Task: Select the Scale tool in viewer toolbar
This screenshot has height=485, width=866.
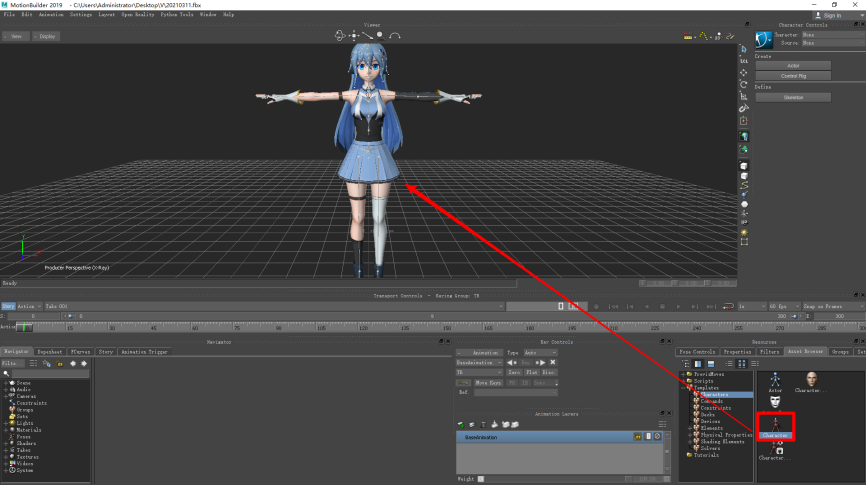Action: pos(744,97)
